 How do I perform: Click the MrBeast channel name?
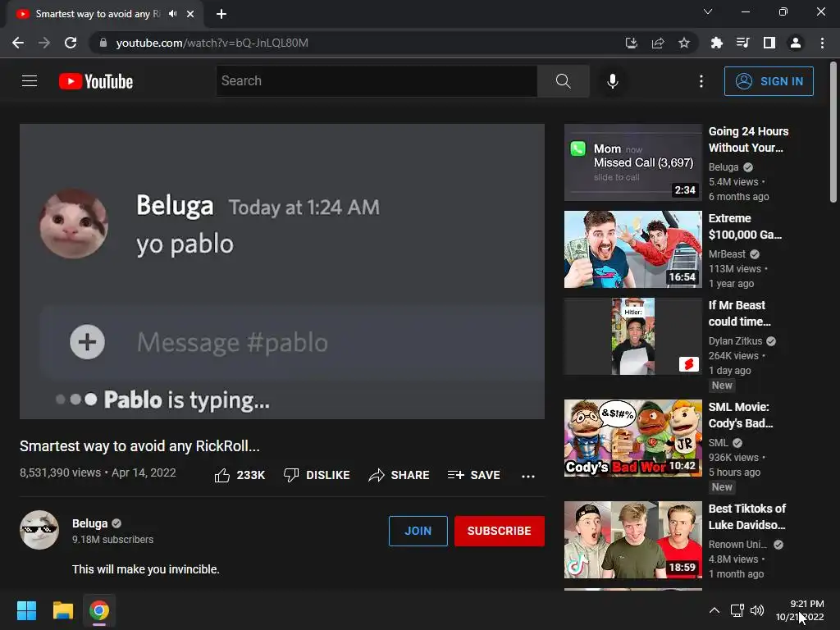coord(727,254)
